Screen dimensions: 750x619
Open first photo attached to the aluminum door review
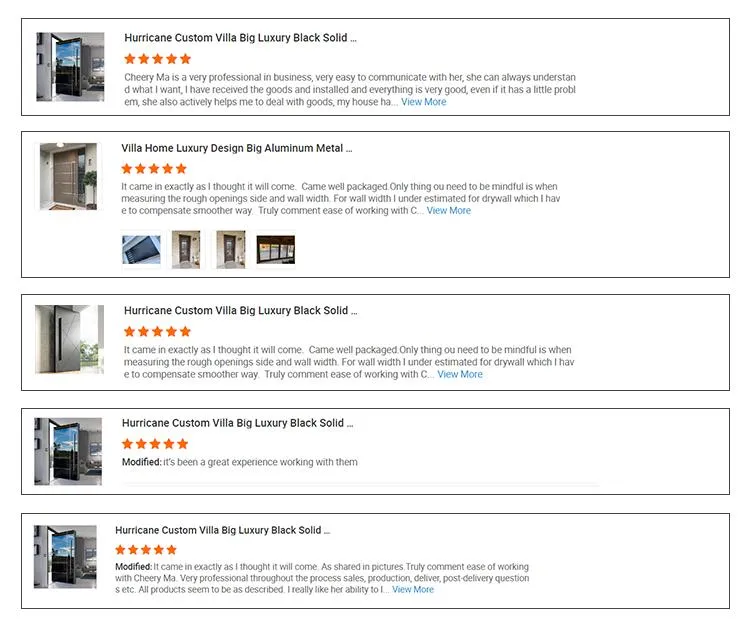[x=141, y=249]
